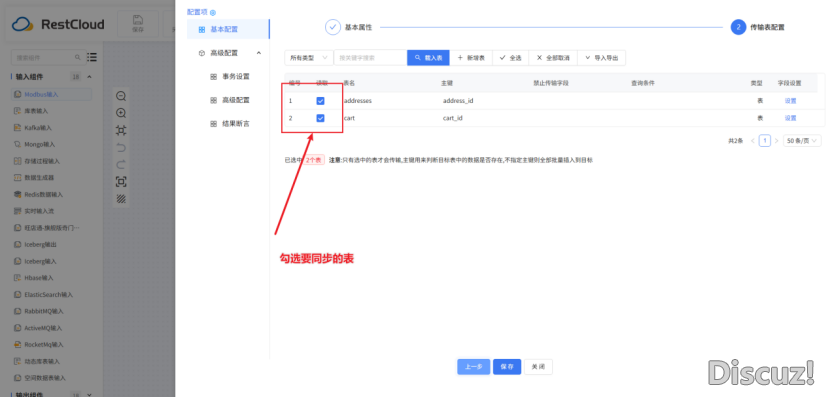This screenshot has height=397, width=831.
Task: Collapse the 高级配置 menu group
Action: (x=259, y=53)
